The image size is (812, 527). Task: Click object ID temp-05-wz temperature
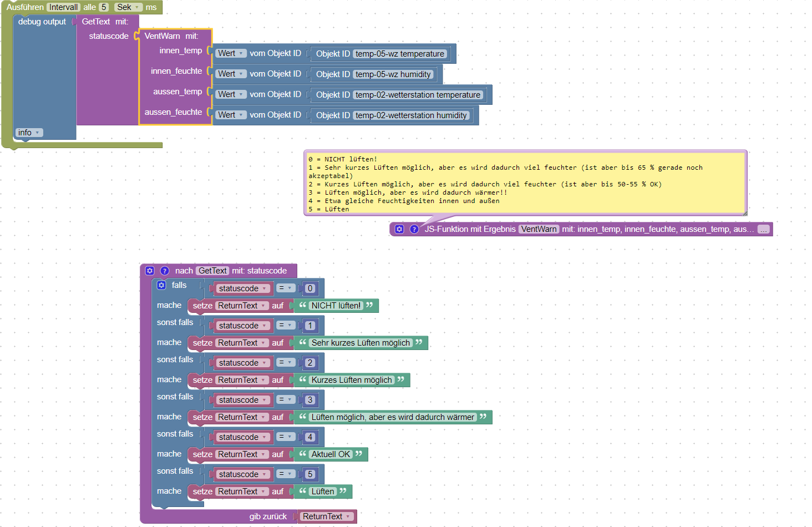coord(400,54)
